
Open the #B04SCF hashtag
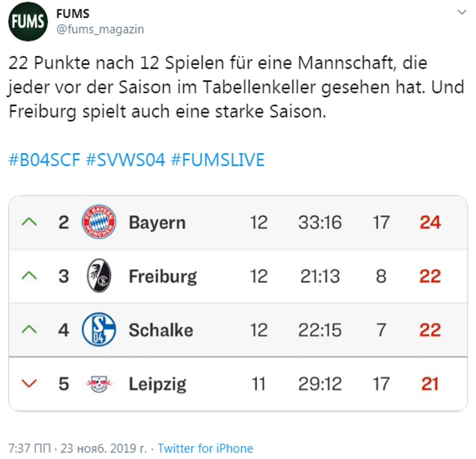(44, 160)
